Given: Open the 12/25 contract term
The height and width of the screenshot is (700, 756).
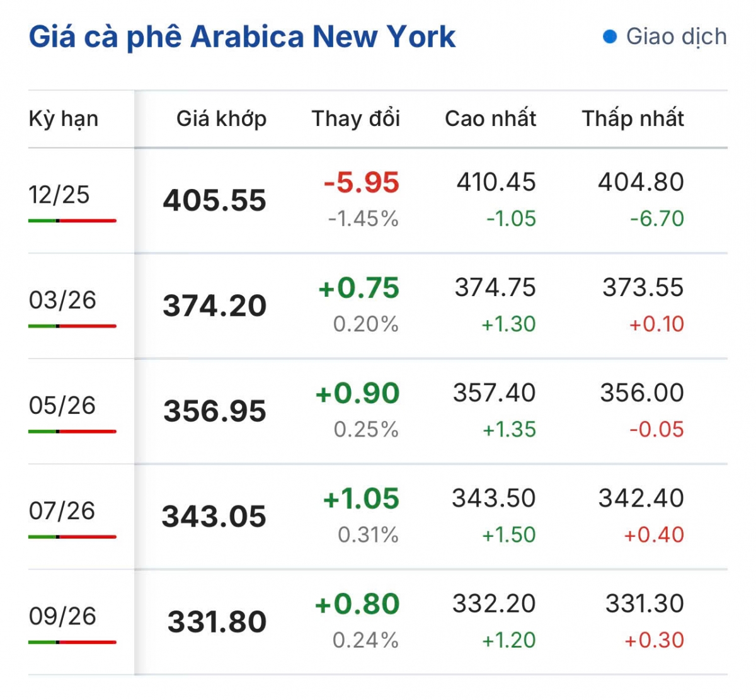Looking at the screenshot, I should click(59, 195).
